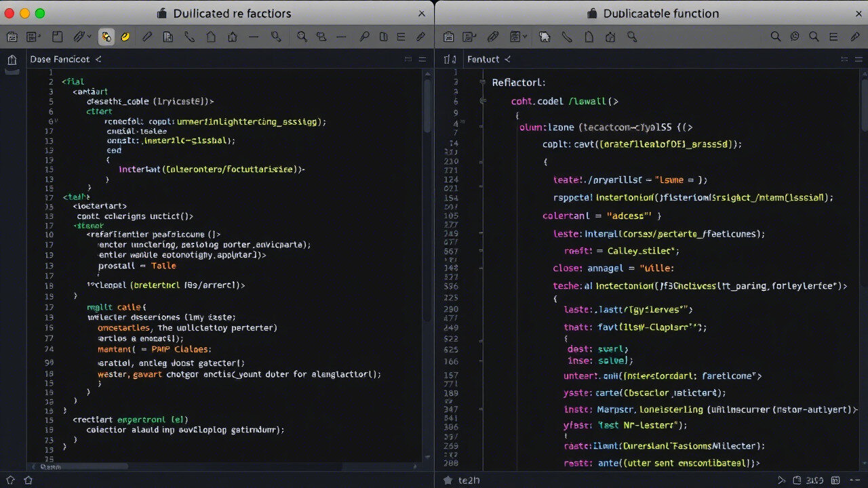
Task: Open the hamburger menu in the left pane header
Action: coord(422,60)
